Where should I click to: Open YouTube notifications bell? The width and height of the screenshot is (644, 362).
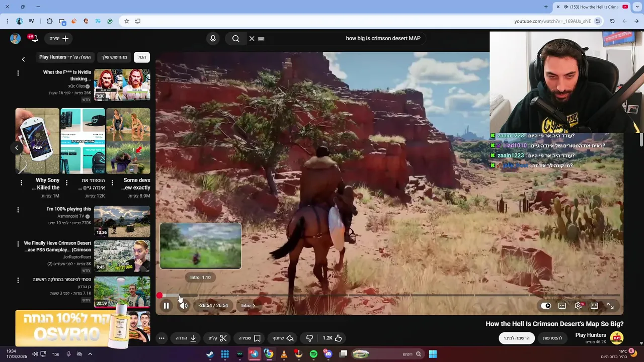click(33, 38)
